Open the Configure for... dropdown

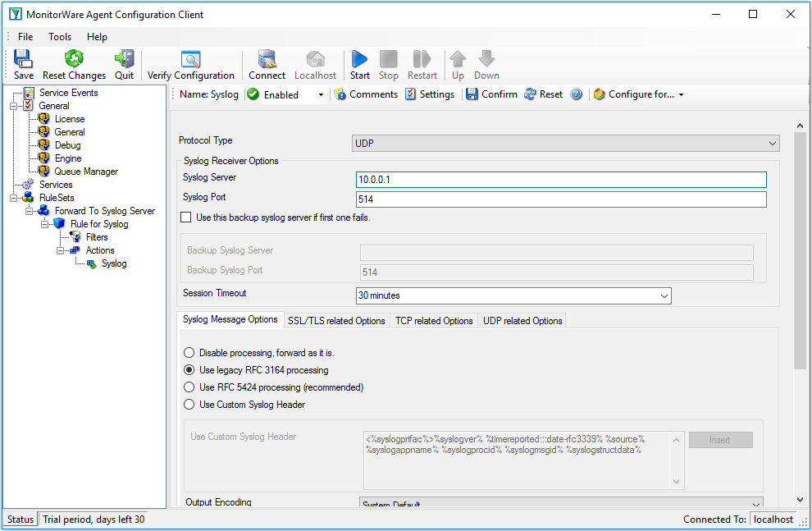tap(639, 94)
